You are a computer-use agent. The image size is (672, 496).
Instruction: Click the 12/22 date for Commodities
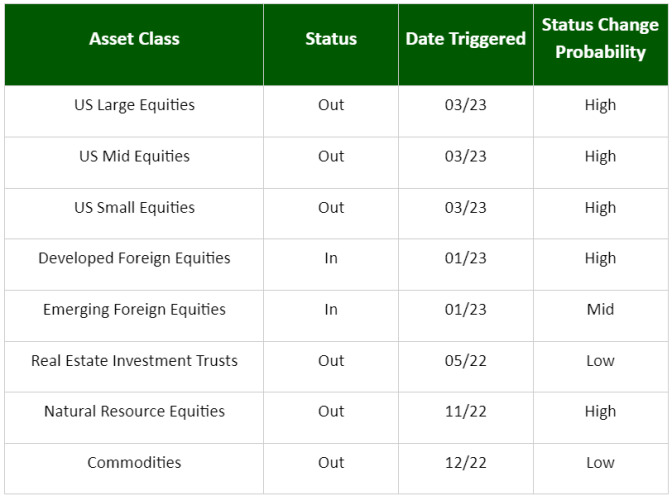[x=465, y=463]
